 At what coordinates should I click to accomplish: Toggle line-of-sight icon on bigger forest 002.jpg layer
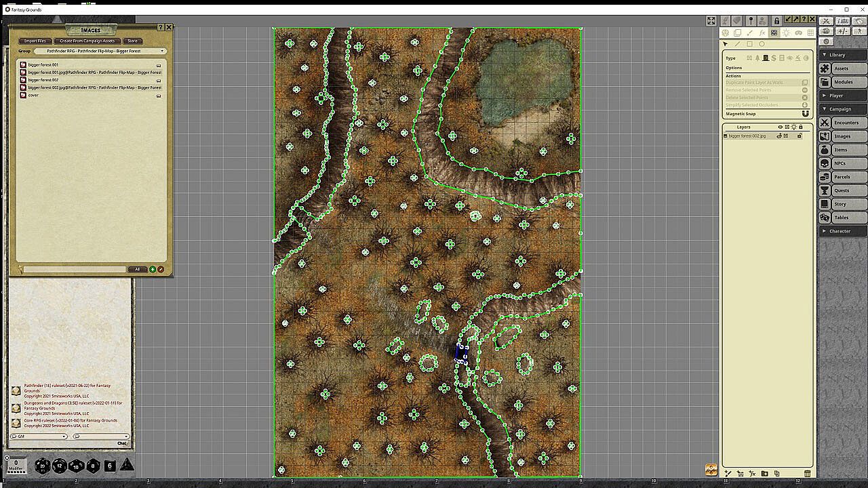(786, 136)
